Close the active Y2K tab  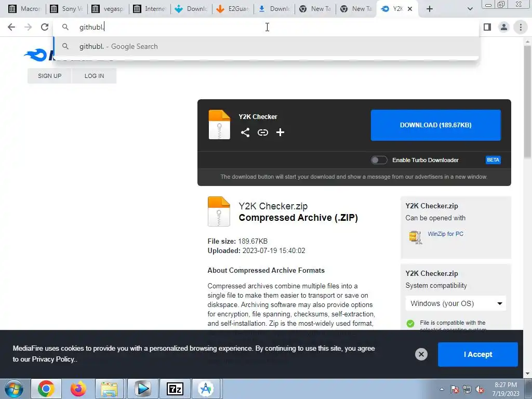click(410, 9)
